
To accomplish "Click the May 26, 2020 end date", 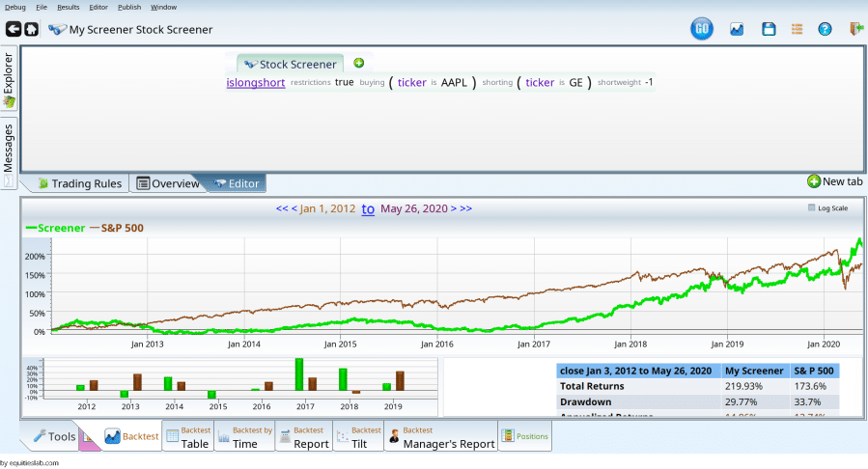I will click(414, 208).
